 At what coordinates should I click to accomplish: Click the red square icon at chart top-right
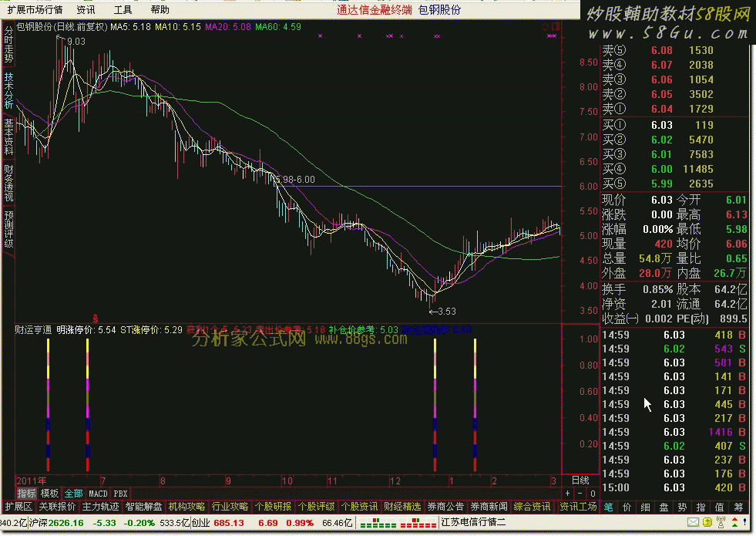[556, 26]
